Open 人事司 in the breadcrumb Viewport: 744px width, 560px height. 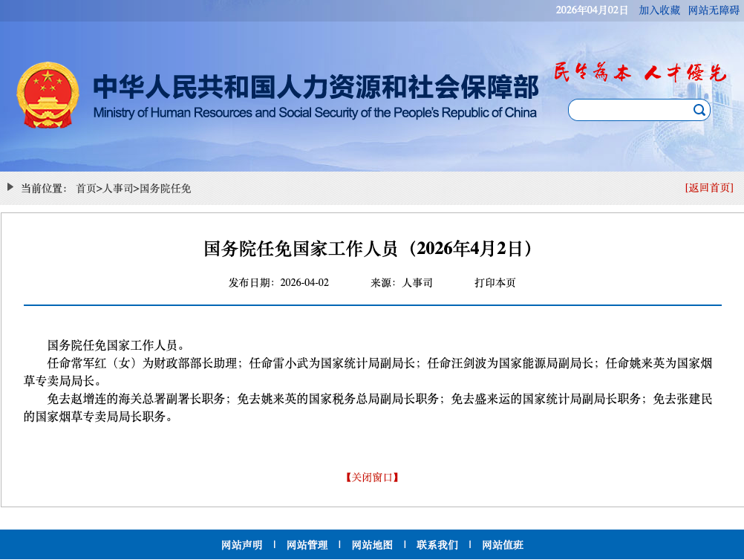118,189
